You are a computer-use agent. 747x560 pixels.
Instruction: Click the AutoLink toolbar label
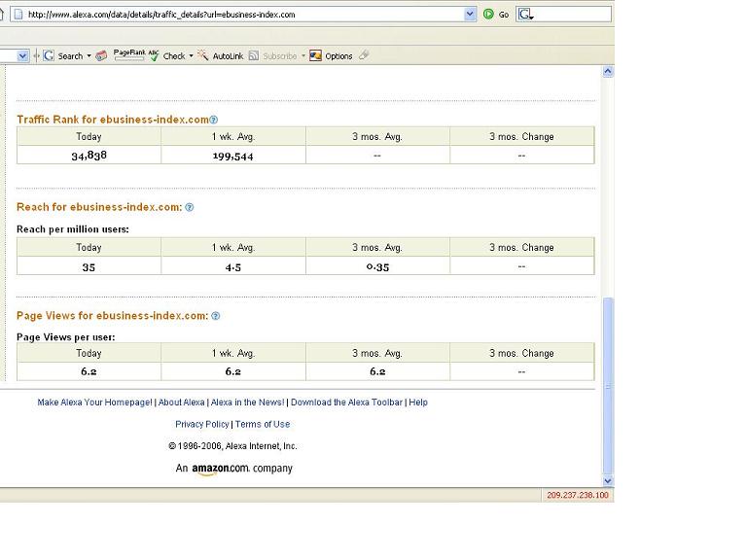[x=228, y=56]
